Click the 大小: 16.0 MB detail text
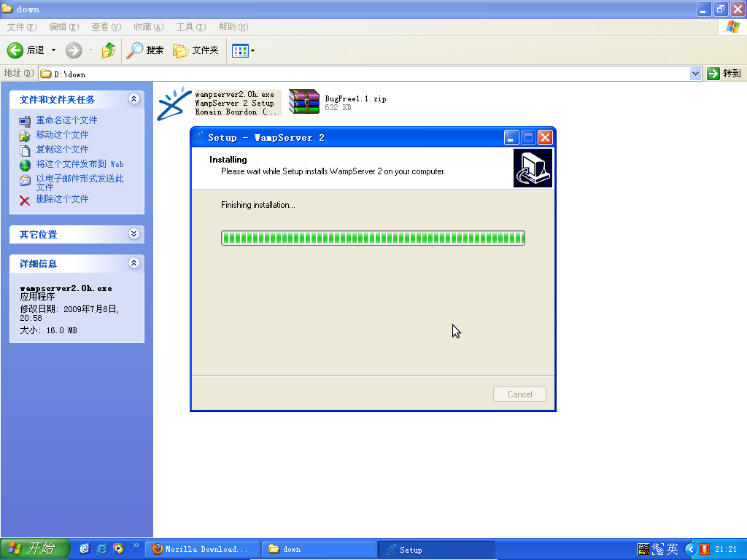Screen dimensions: 747x560 click(x=48, y=330)
